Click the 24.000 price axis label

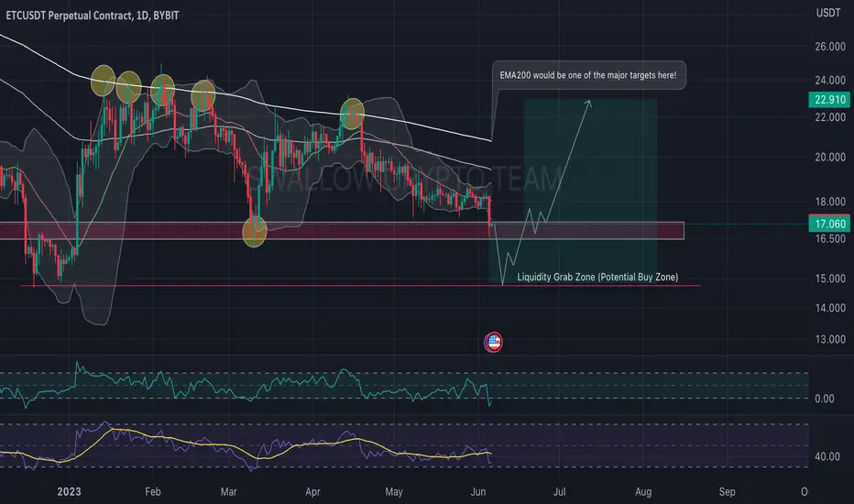(830, 80)
